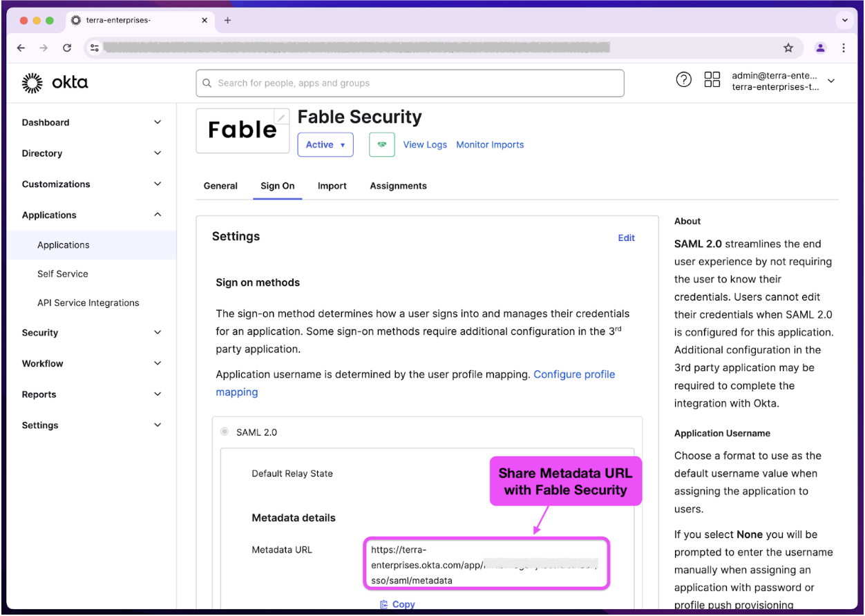Click the browser address bar
Viewport: 865px width, 616px height.
tap(442, 48)
